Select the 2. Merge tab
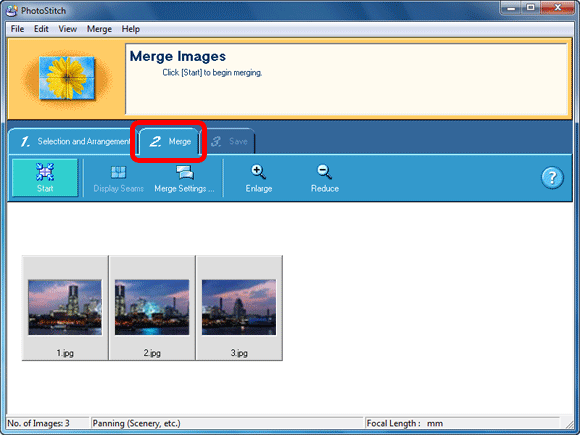 (170, 141)
